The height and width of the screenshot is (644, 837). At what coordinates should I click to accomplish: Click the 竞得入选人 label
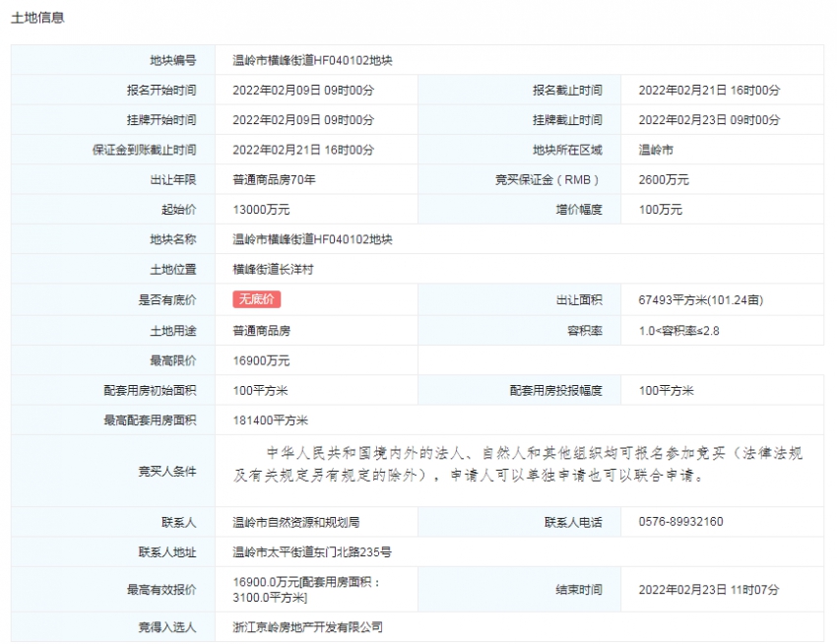(167, 627)
